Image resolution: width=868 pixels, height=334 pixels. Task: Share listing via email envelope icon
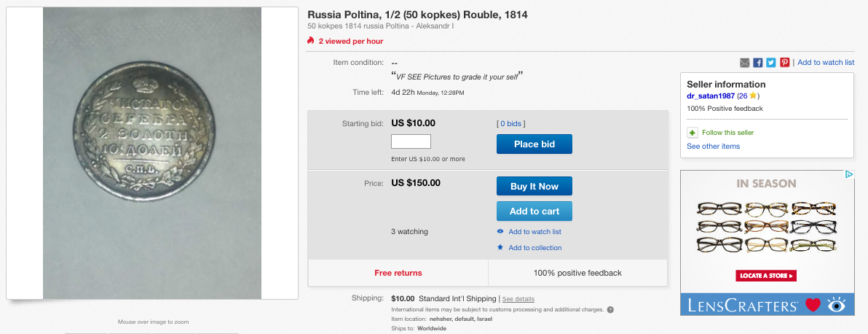coord(744,63)
